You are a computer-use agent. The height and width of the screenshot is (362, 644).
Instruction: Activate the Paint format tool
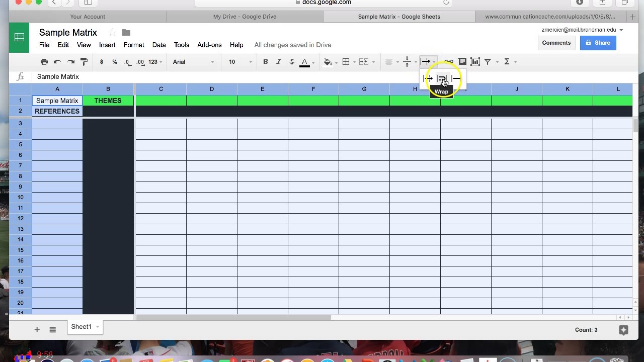pos(84,62)
